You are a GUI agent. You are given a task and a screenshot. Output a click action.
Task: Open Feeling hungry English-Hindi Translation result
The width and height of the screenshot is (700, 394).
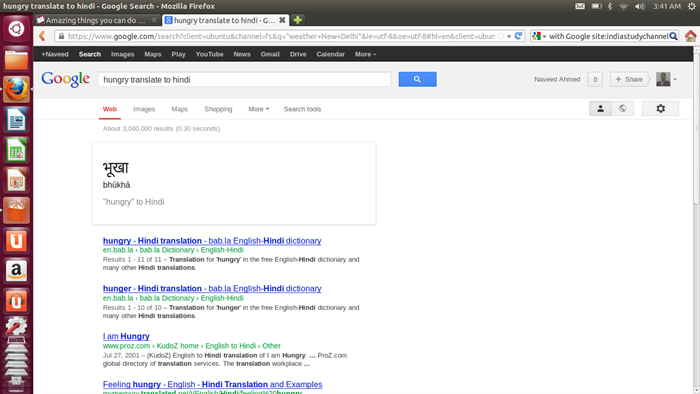click(212, 384)
